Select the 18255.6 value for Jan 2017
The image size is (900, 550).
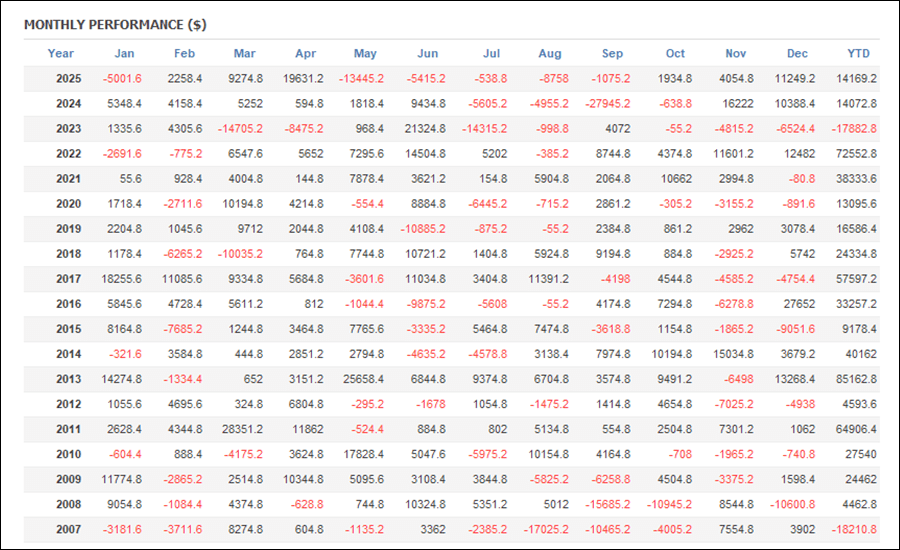(x=117, y=279)
